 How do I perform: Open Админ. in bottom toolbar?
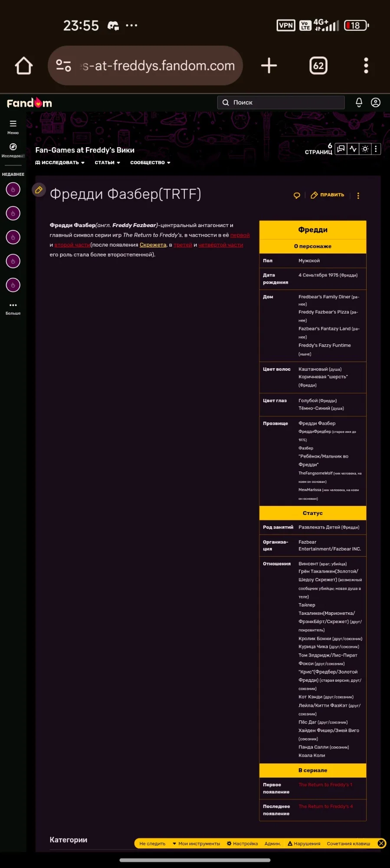[x=272, y=844]
